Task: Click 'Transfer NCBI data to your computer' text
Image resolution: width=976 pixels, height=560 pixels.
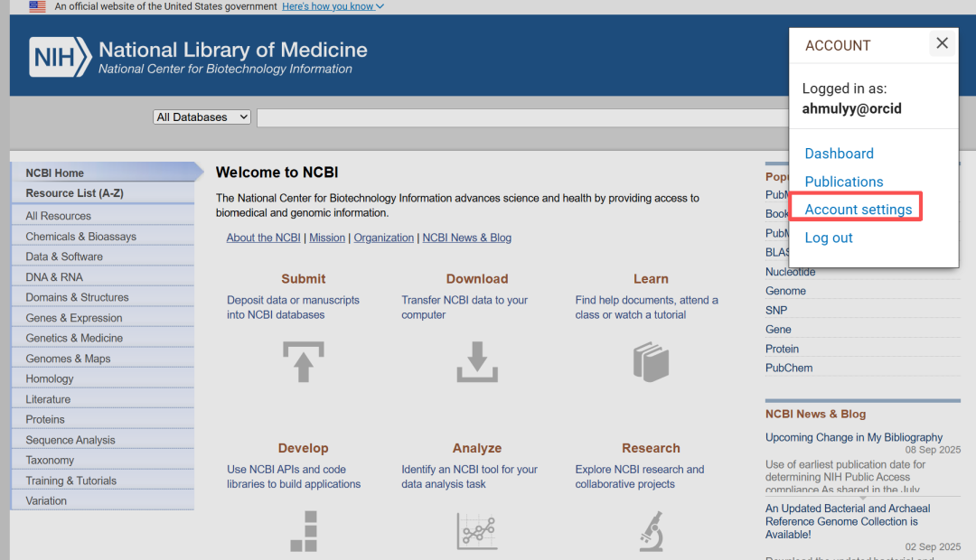Action: point(465,307)
